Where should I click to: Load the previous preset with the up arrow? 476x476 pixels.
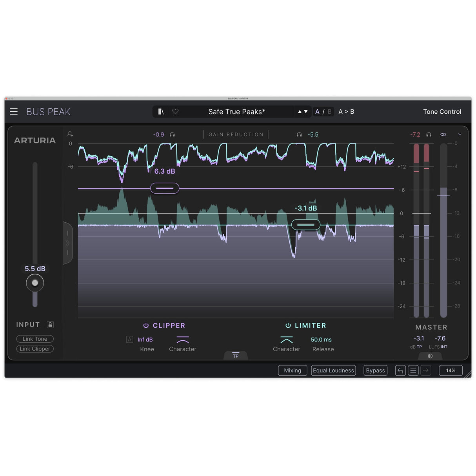[300, 112]
